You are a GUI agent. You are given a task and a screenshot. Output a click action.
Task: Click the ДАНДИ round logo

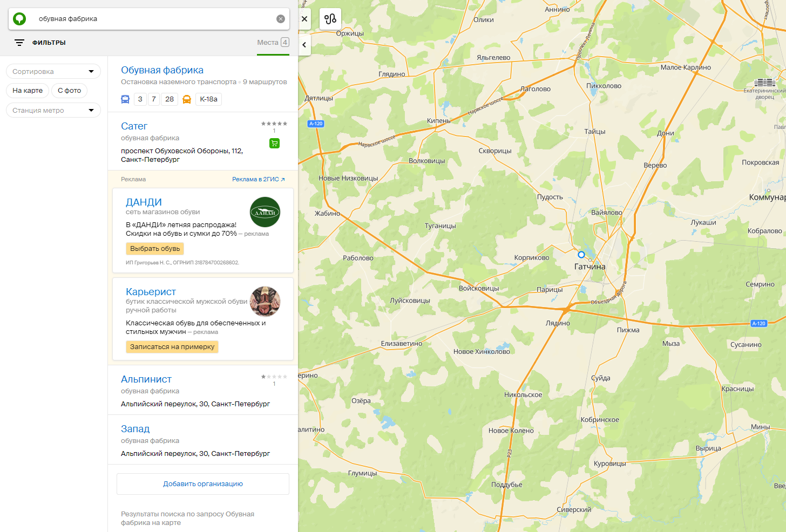(x=265, y=212)
